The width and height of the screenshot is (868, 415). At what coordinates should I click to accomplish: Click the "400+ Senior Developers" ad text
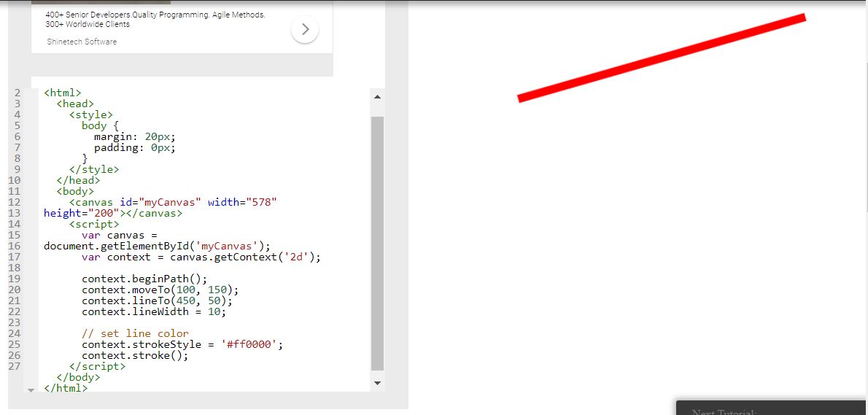155,20
